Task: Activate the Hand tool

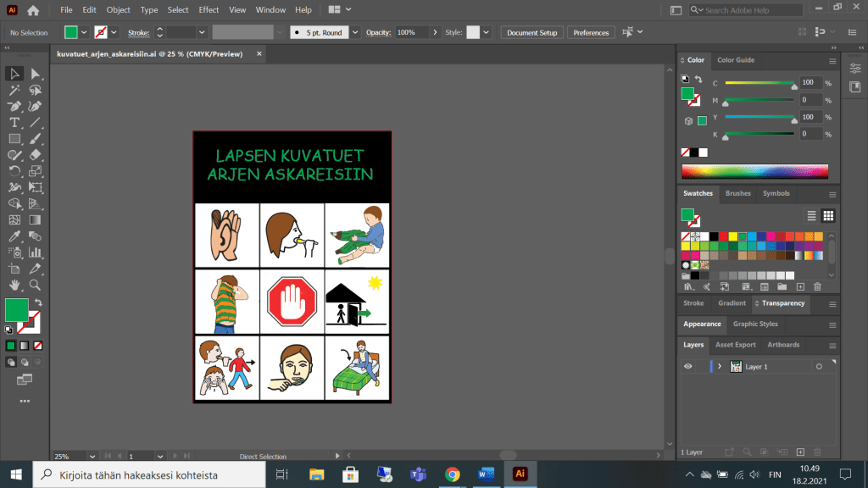Action: coord(14,285)
